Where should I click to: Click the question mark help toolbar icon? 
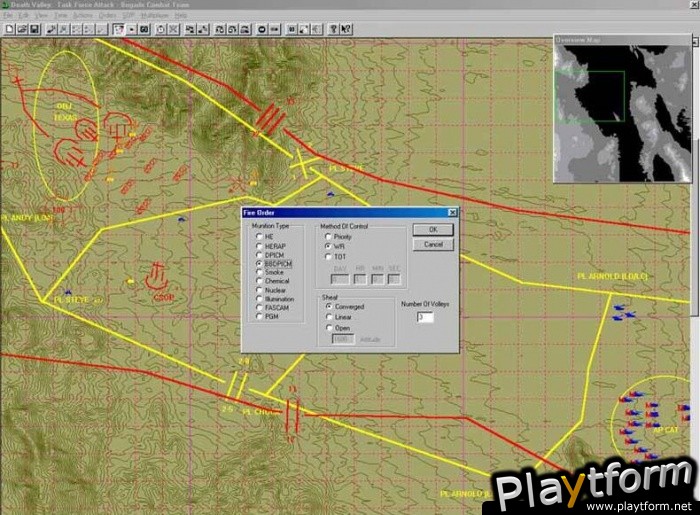coord(333,29)
